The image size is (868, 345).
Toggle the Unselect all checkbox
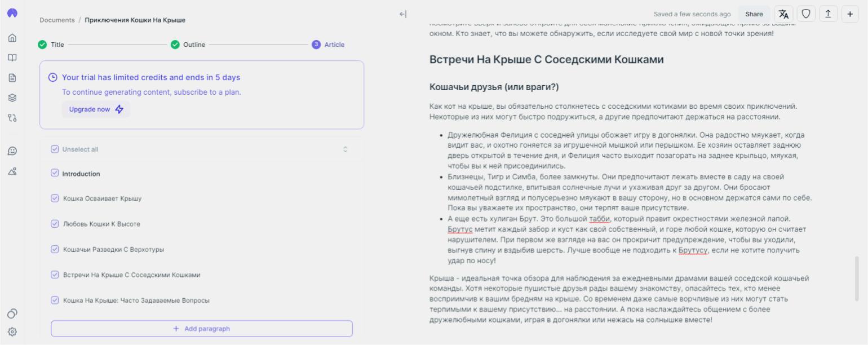point(55,149)
